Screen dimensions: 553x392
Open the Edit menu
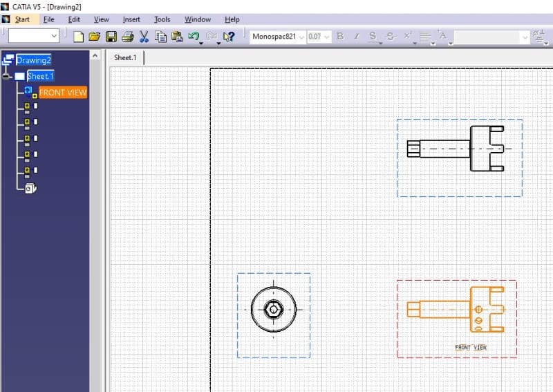(74, 19)
